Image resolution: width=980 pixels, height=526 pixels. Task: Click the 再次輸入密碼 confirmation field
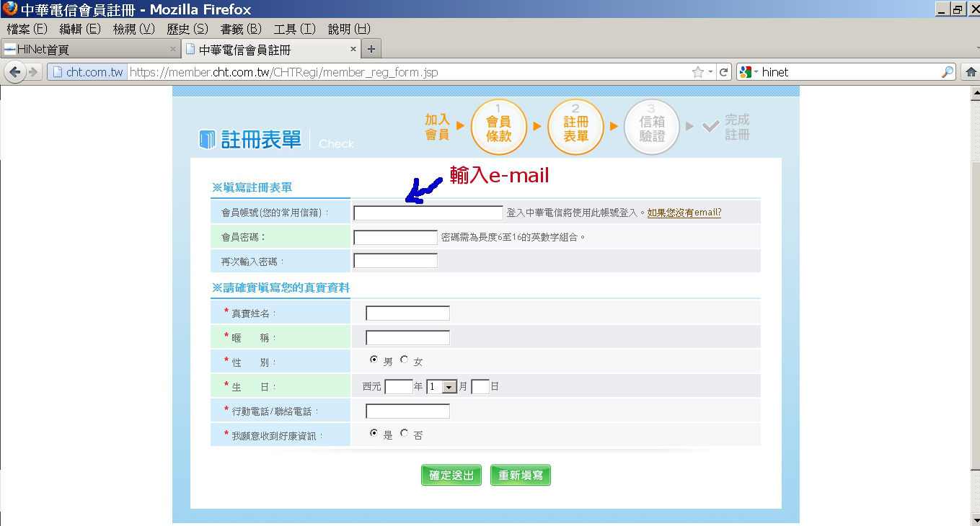(395, 261)
